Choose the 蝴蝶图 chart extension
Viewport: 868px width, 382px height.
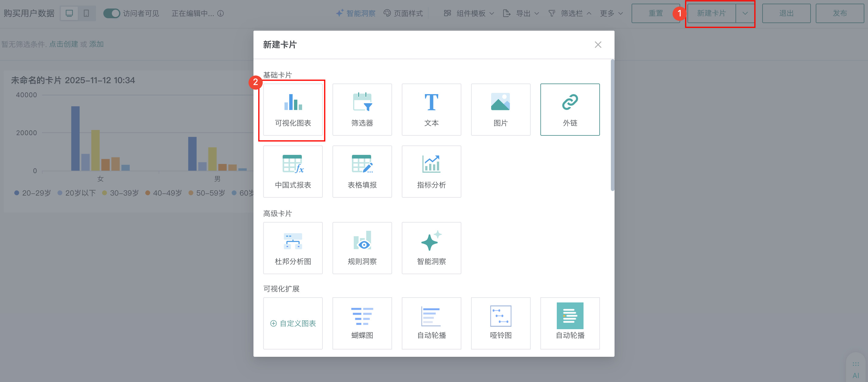[362, 323]
